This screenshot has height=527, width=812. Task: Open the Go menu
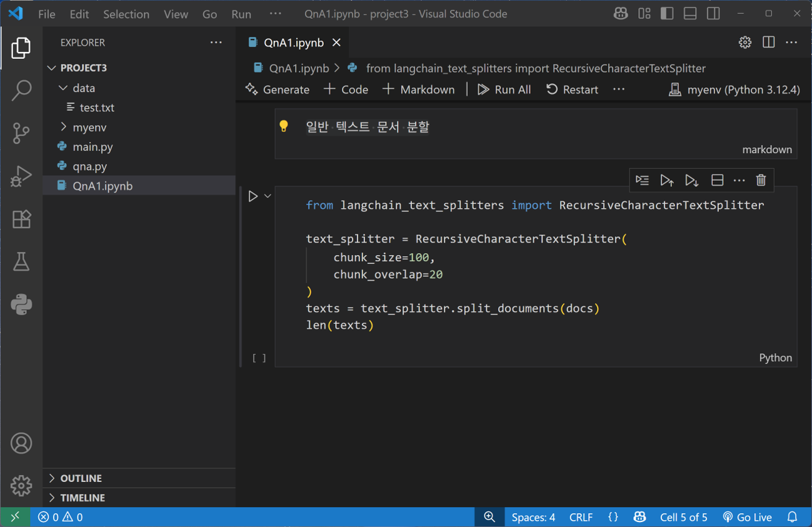tap(210, 14)
